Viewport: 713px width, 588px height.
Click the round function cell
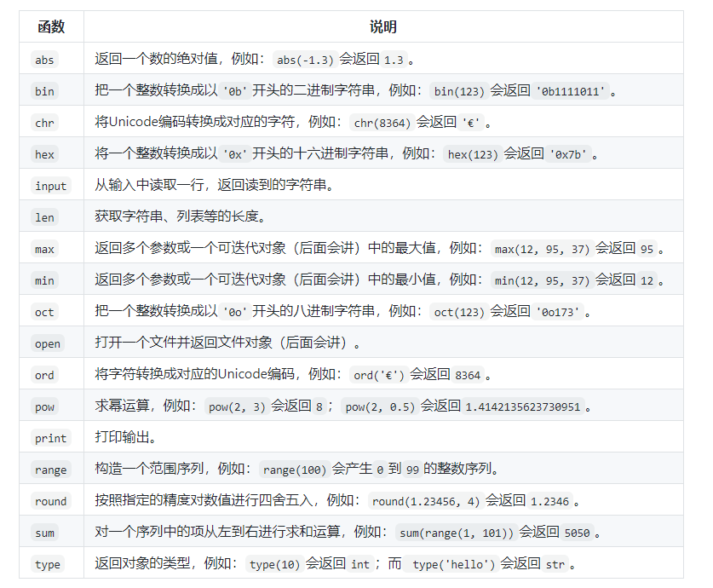coord(49,500)
